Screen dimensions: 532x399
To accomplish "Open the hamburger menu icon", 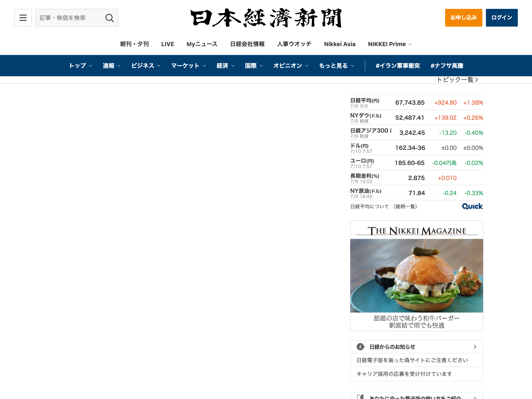I will (x=23, y=18).
